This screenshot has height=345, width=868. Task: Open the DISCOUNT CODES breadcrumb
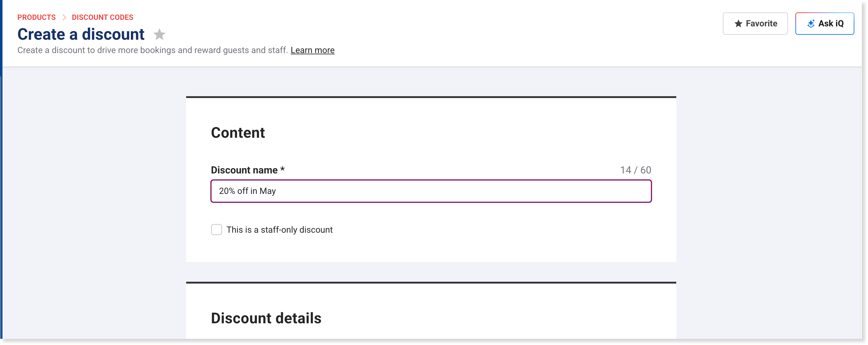coord(102,17)
